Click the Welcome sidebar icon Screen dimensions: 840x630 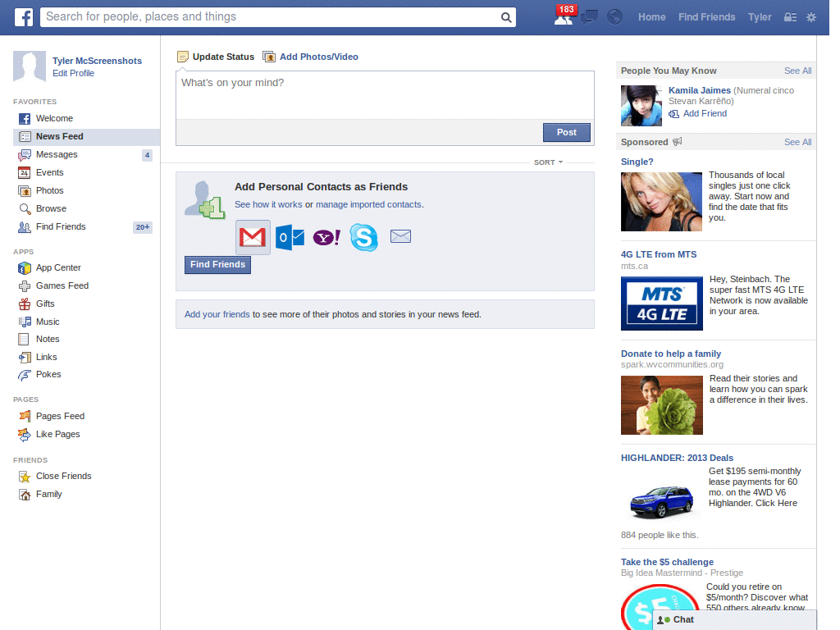25,118
